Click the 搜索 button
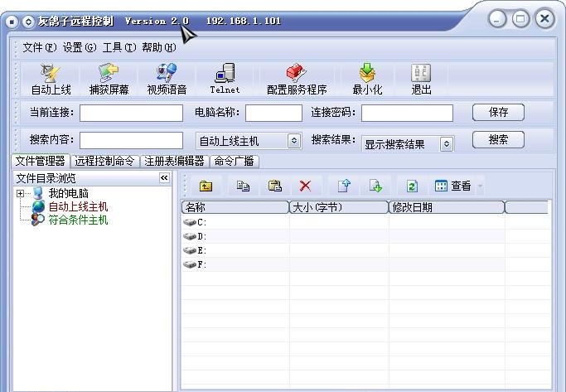This screenshot has height=392, width=566. coord(498,139)
